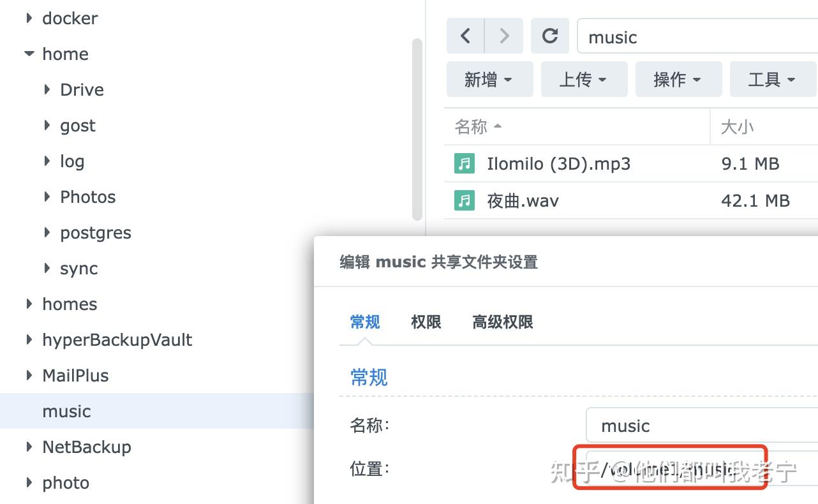
Task: Click the sort arrow next to 名称 header
Action: 498,126
